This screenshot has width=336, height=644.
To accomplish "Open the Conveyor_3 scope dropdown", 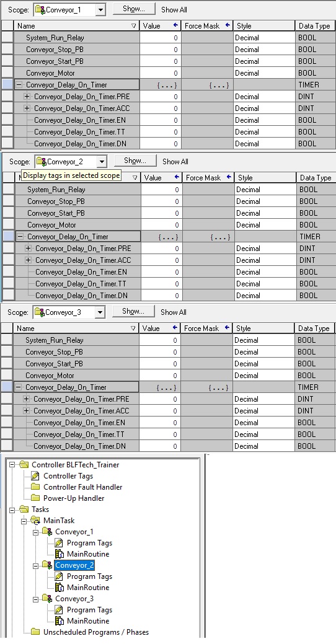I will [100, 312].
